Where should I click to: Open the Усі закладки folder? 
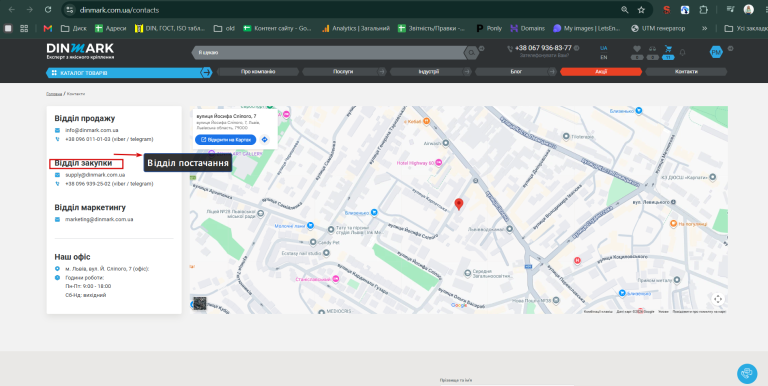[x=745, y=28]
